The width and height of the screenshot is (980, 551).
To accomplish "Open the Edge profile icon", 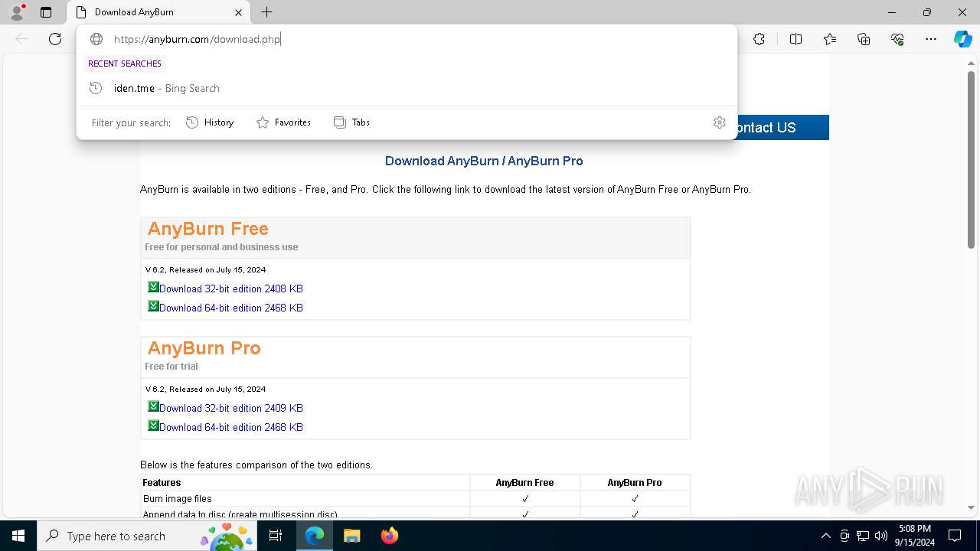I will point(16,12).
